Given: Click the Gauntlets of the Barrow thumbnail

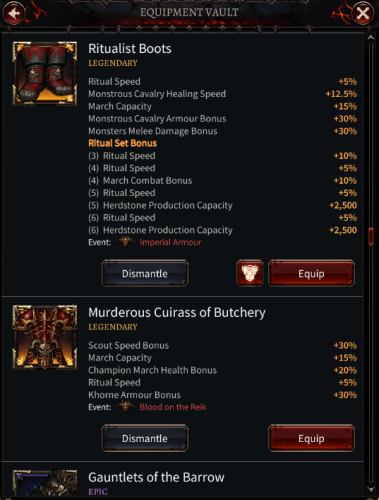Looking at the screenshot, I should coord(45,483).
